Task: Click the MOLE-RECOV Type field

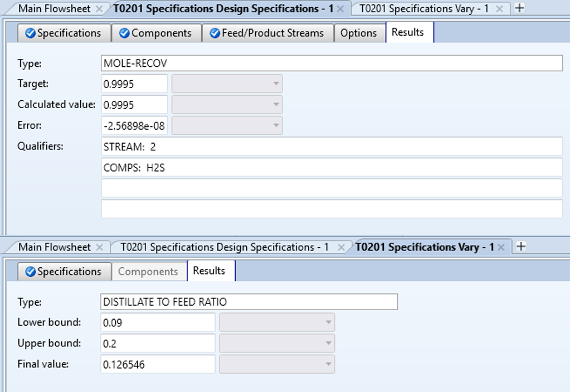Action: tap(332, 63)
